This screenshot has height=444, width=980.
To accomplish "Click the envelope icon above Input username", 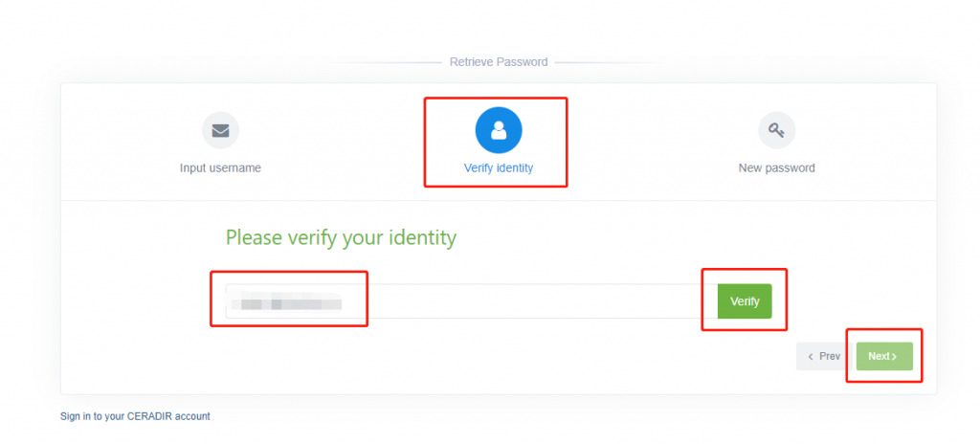I will pos(220,130).
